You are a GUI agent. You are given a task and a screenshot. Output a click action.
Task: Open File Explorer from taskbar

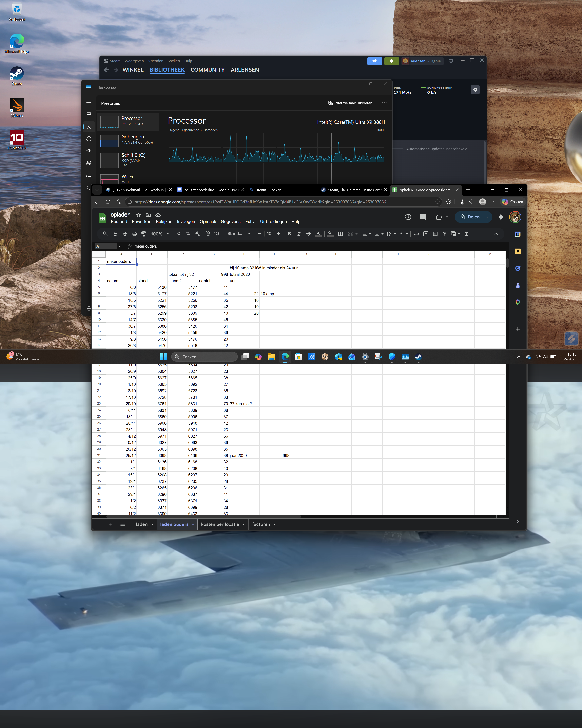click(272, 357)
